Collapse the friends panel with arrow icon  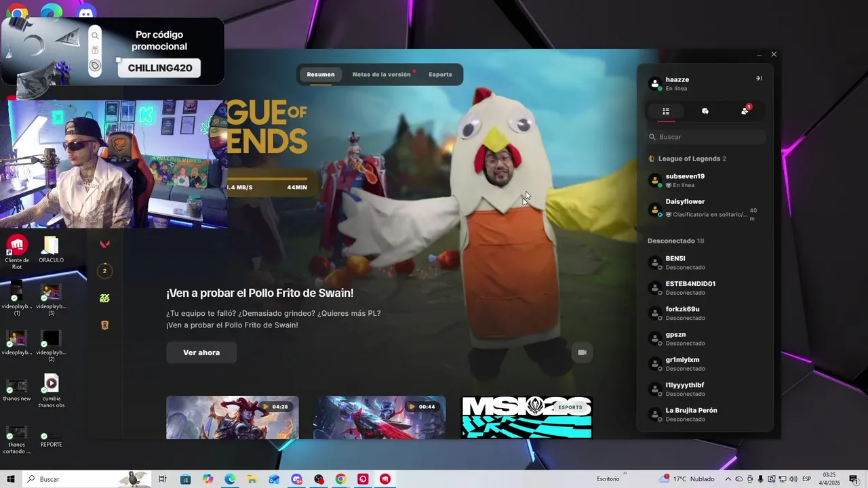(x=759, y=79)
